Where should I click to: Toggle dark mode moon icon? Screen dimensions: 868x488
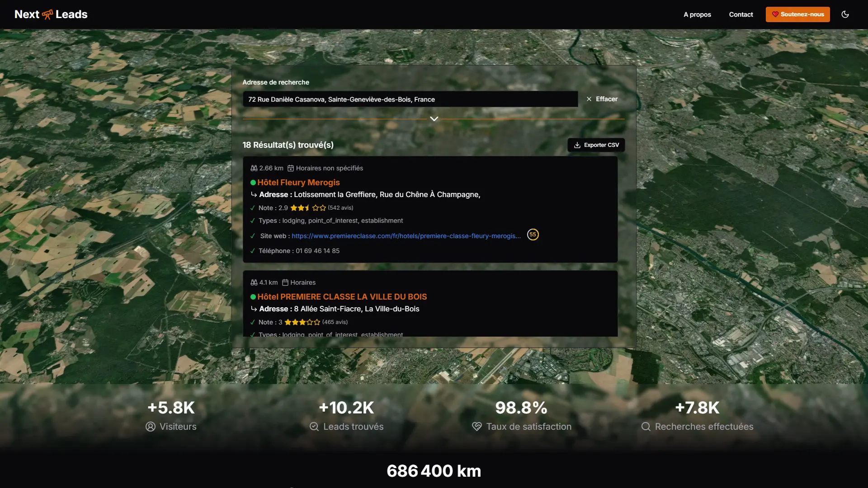pos(845,14)
